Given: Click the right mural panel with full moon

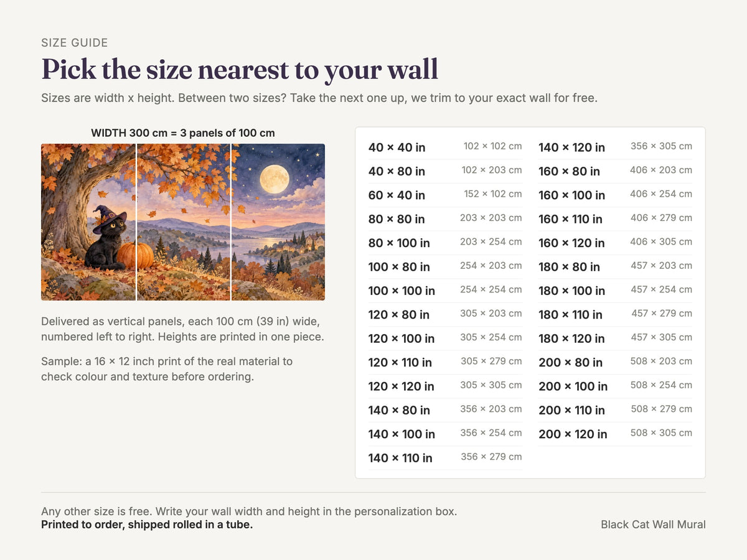Looking at the screenshot, I should tap(278, 222).
